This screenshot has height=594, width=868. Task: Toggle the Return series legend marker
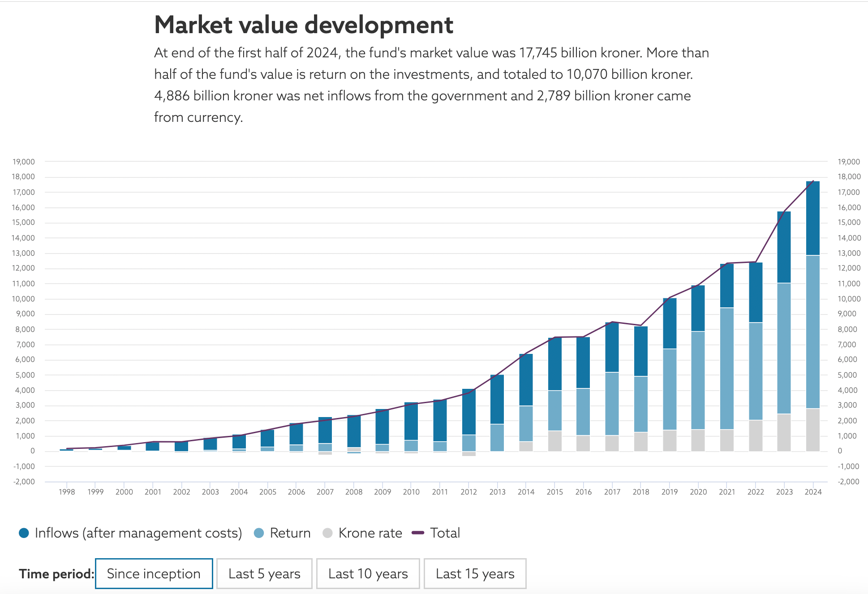tap(258, 533)
